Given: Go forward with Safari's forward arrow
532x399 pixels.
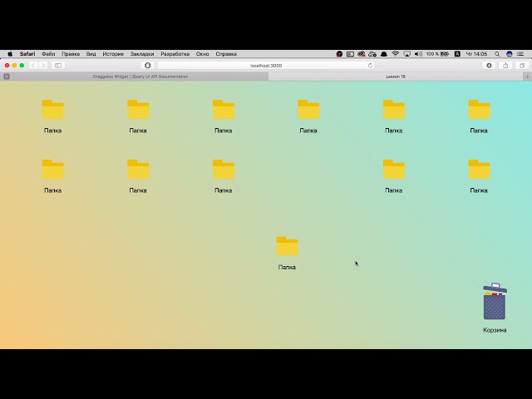Looking at the screenshot, I should click(x=43, y=66).
